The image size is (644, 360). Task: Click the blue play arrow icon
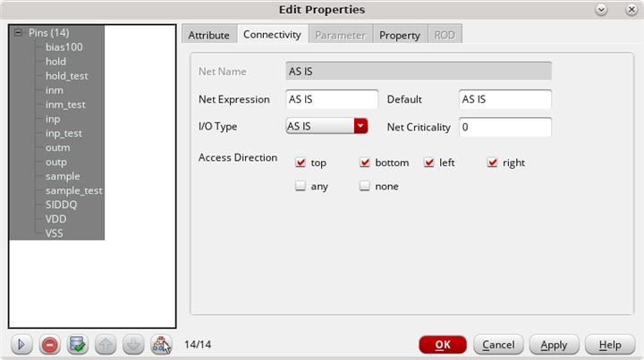coord(22,344)
